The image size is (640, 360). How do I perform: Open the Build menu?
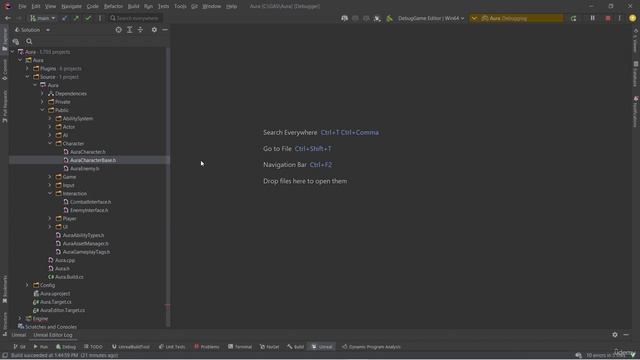133,7
